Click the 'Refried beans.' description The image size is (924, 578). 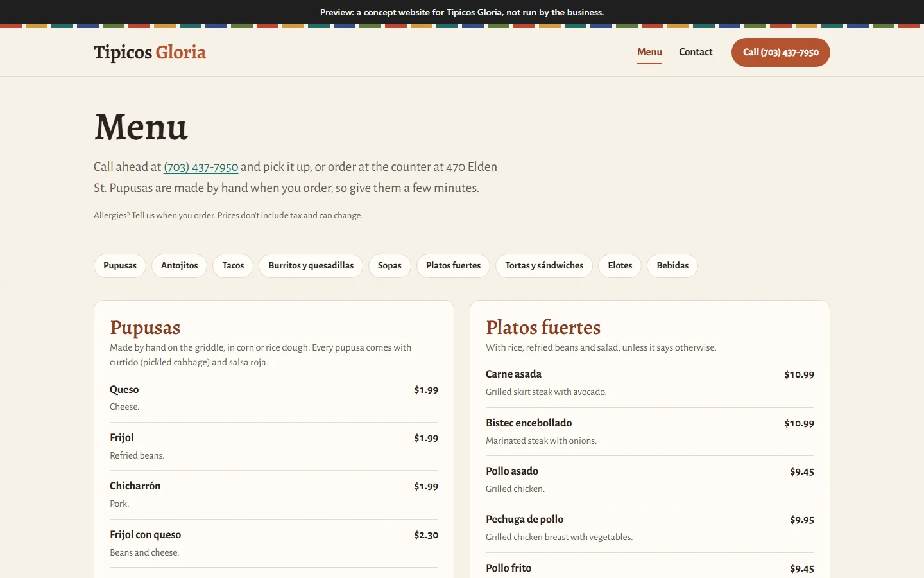click(137, 455)
